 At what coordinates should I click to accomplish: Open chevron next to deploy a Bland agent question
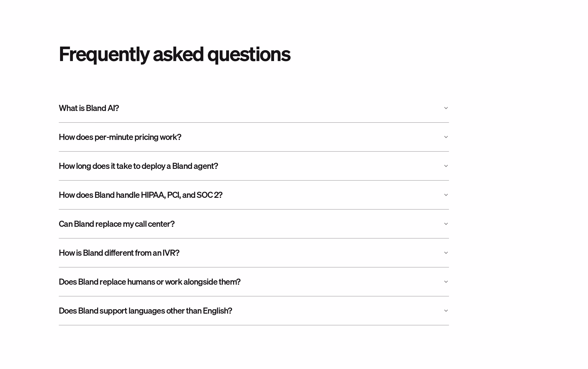coord(446,166)
